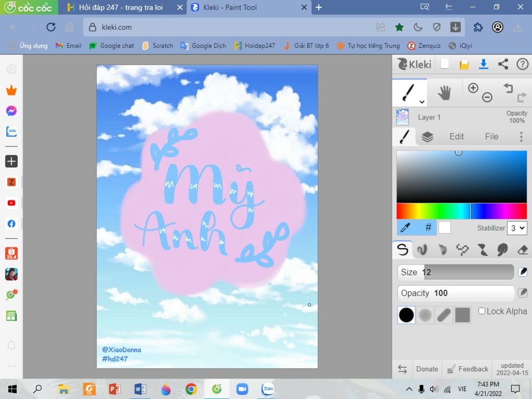Open the Stabilizer dropdown
This screenshot has height=399, width=532.
[x=517, y=228]
